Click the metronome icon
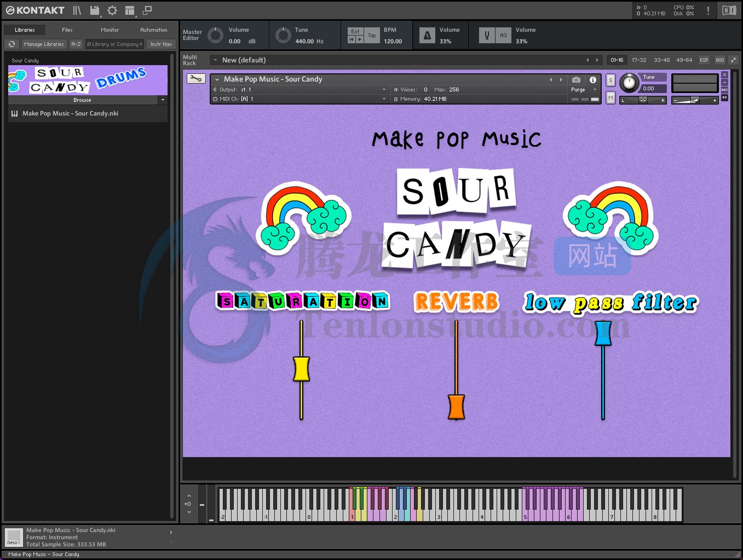 tap(427, 36)
